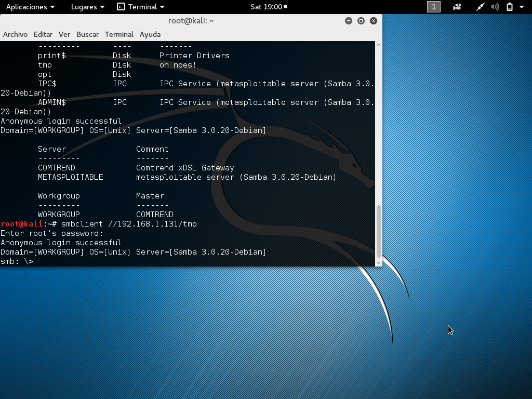Open the Archivo menu
The height and width of the screenshot is (399, 532).
click(15, 34)
